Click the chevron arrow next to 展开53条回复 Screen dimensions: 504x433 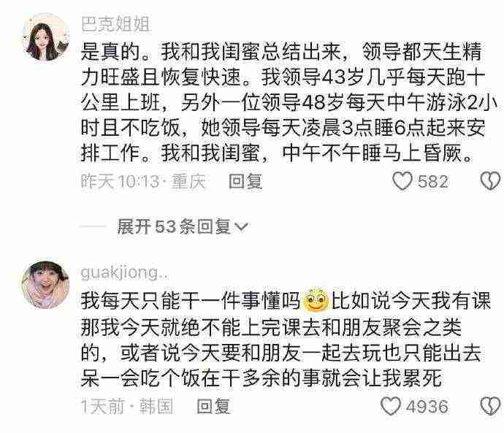[241, 227]
